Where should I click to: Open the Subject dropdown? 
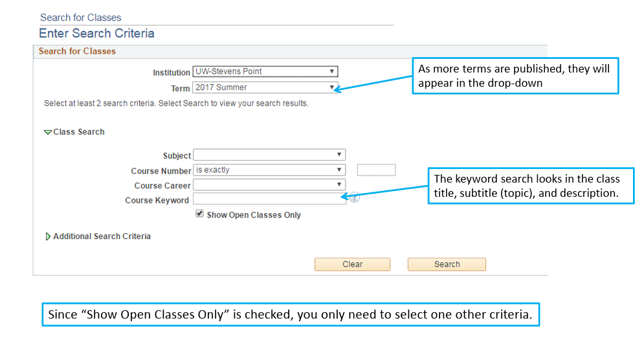click(x=269, y=155)
